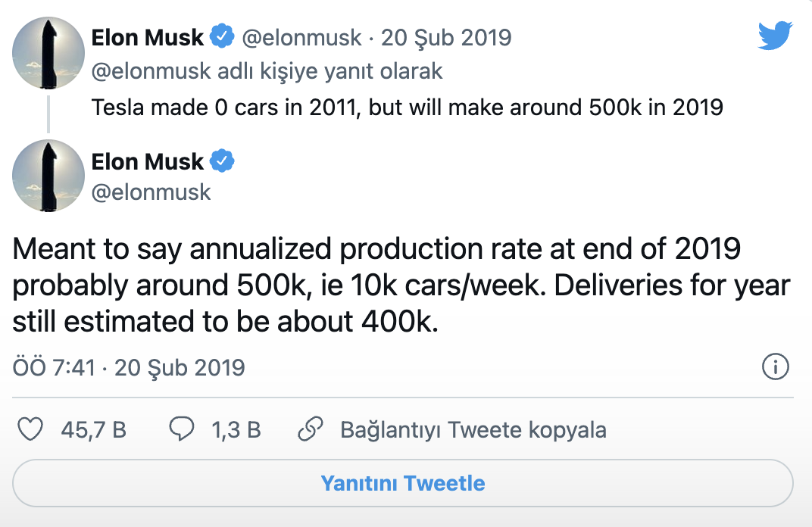Image resolution: width=812 pixels, height=527 pixels.
Task: Open the "ÖÖ 7:41 · 20 Şub 2019" timestamp
Action: click(129, 368)
